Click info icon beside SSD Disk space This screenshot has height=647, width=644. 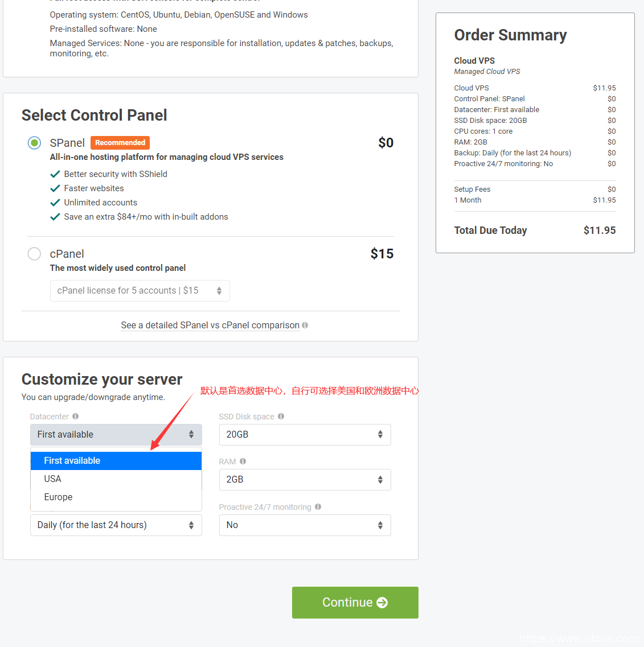281,417
